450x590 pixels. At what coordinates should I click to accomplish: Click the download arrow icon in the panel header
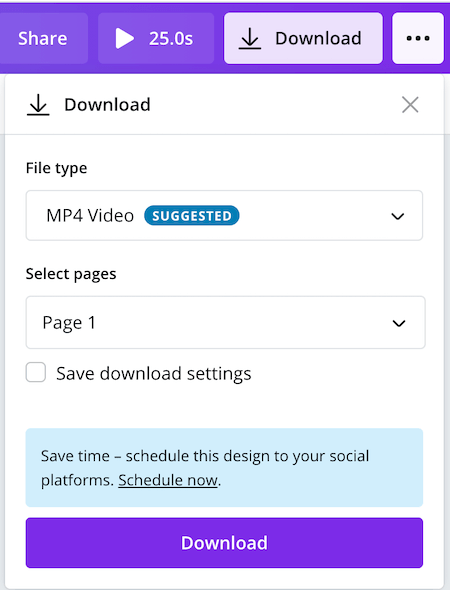click(x=38, y=105)
